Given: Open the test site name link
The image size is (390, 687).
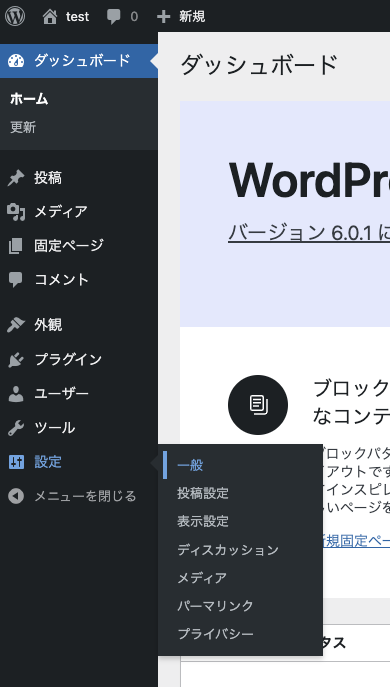Looking at the screenshot, I should pos(78,17).
